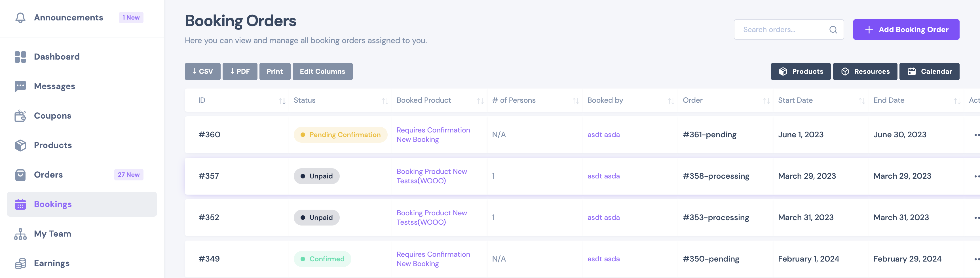Viewport: 980px width, 278px height.
Task: Sort by Booked by column arrows
Action: tap(671, 100)
